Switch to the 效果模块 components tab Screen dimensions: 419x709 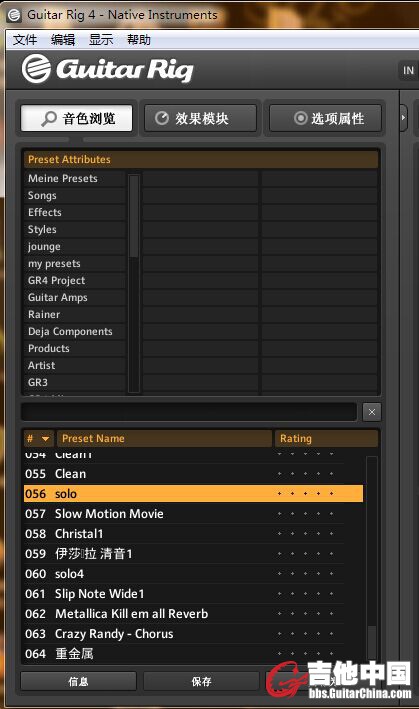click(x=201, y=118)
